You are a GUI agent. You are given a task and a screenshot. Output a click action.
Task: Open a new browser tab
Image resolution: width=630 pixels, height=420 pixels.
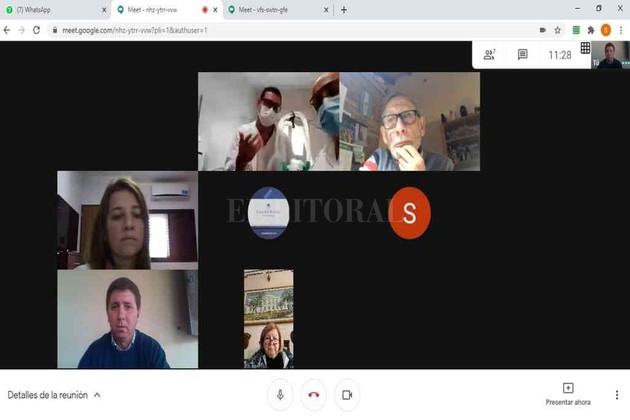(344, 10)
